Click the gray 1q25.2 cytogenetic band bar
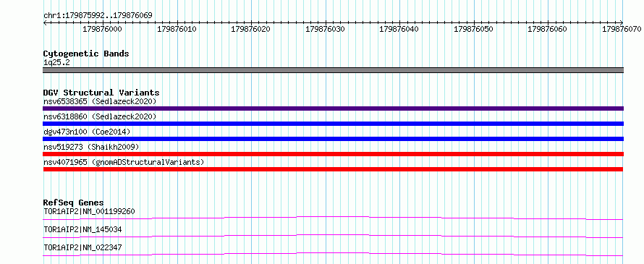The height and width of the screenshot is (264, 644). pyautogui.click(x=333, y=70)
